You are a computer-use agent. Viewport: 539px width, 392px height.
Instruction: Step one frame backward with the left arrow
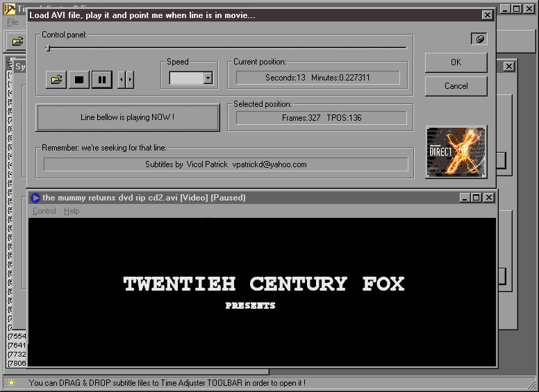coord(122,80)
